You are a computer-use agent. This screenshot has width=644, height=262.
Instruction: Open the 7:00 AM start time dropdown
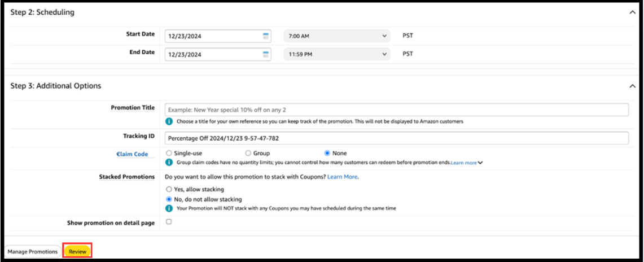pos(337,36)
